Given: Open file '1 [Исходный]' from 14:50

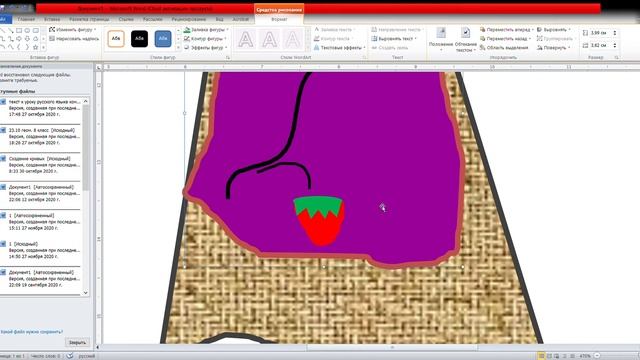Looking at the screenshot, I should click(x=41, y=250).
